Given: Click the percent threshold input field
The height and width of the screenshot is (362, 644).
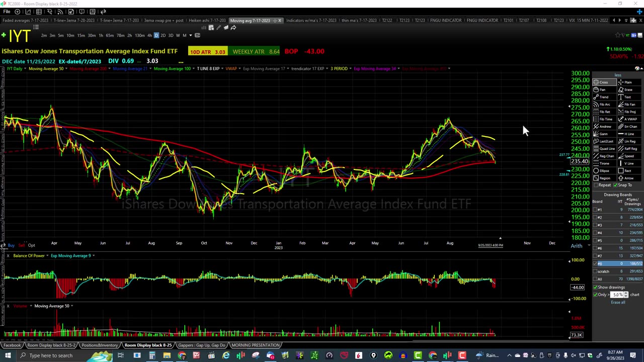Looking at the screenshot, I should pyautogui.click(x=617, y=295).
